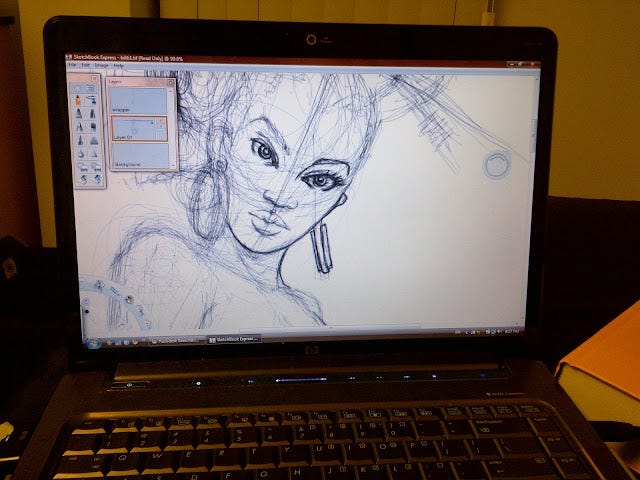This screenshot has width=640, height=480.
Task: Pick the left marker brush below the pencil
Action: click(x=79, y=113)
